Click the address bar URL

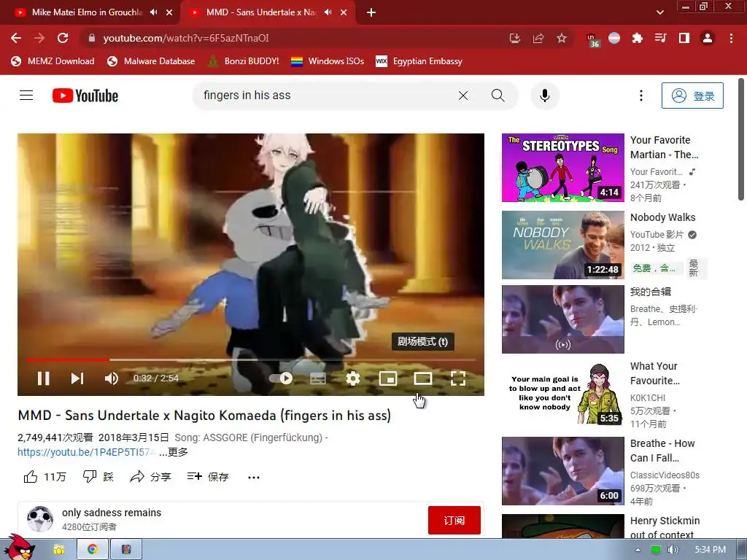coord(186,38)
